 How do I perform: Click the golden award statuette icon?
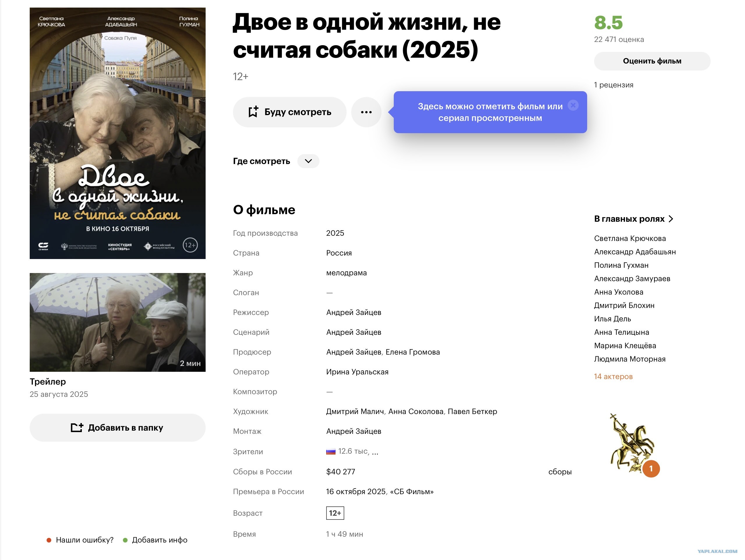[x=632, y=443]
